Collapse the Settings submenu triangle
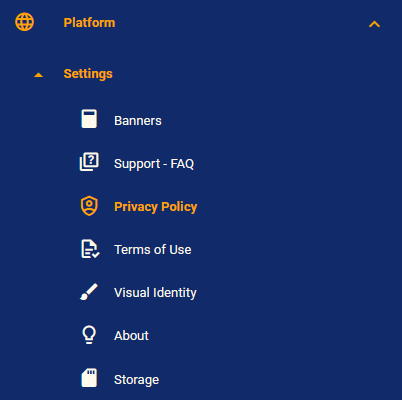The height and width of the screenshot is (400, 402). click(x=39, y=75)
